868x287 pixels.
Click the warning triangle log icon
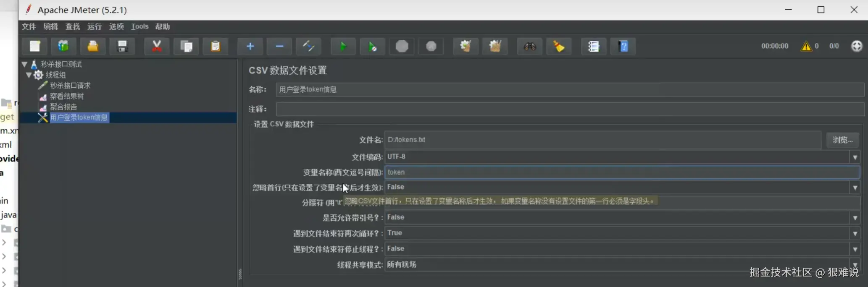point(806,46)
